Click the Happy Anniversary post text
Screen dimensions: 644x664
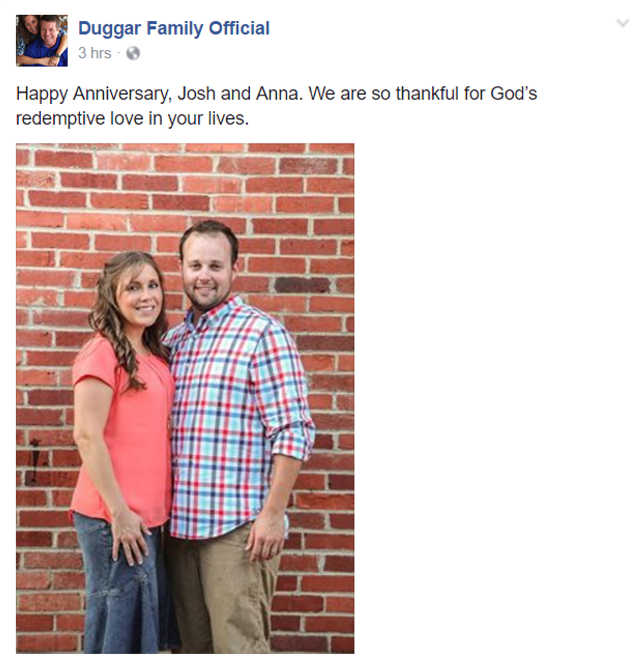coord(276,106)
